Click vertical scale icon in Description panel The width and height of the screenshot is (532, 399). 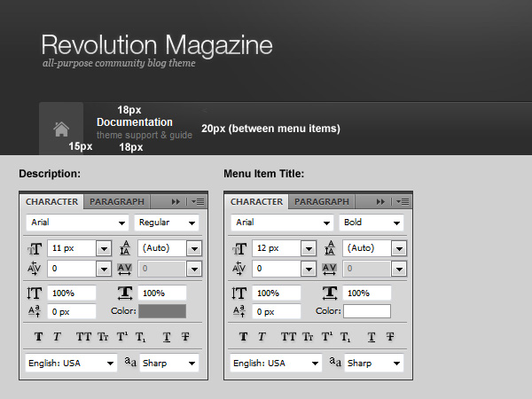35,293
